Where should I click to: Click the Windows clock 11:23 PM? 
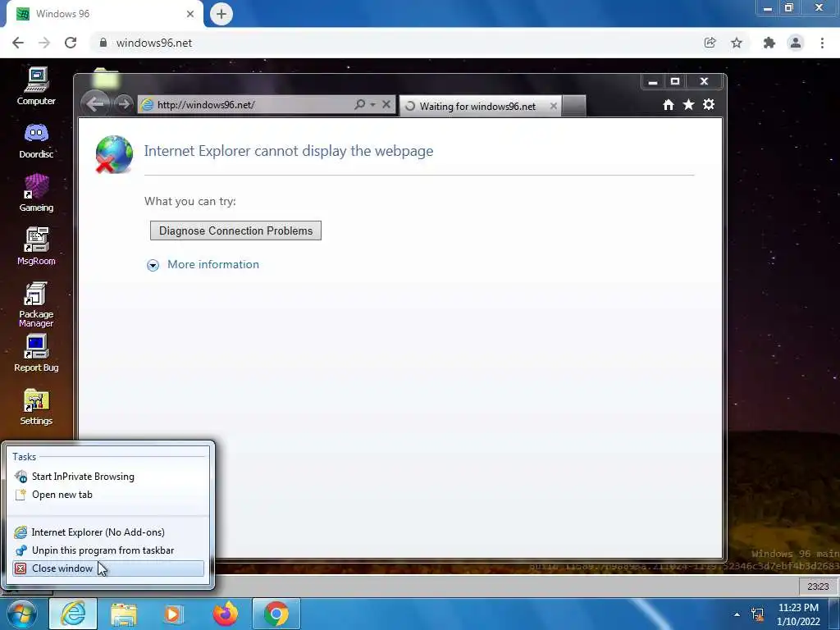click(798, 608)
